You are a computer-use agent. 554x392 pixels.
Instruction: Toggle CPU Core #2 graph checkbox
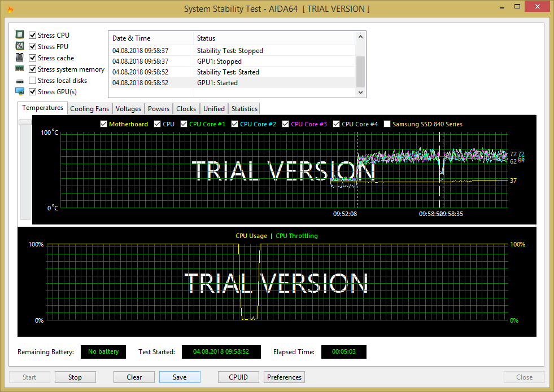[x=234, y=124]
